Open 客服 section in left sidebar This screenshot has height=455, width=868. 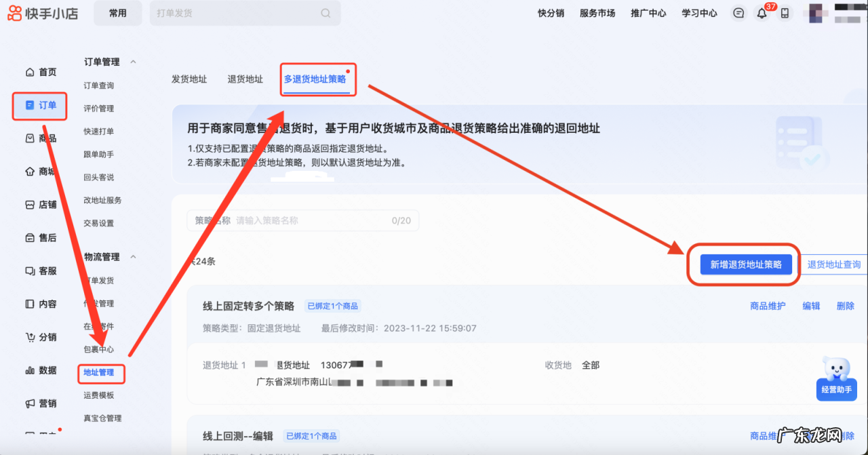click(x=41, y=271)
